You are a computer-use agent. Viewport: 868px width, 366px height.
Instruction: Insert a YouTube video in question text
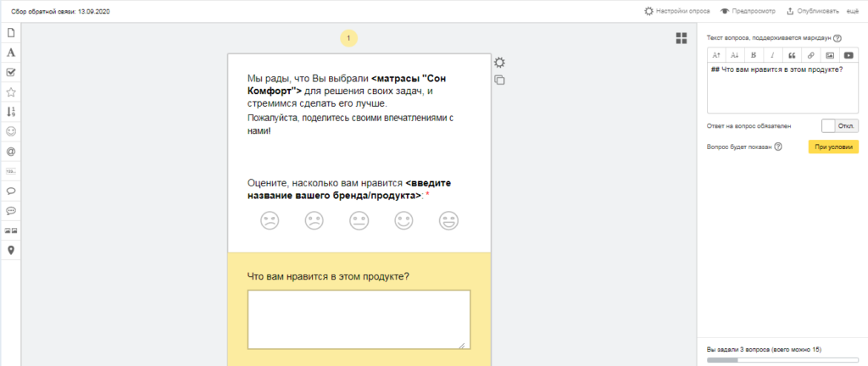click(849, 55)
